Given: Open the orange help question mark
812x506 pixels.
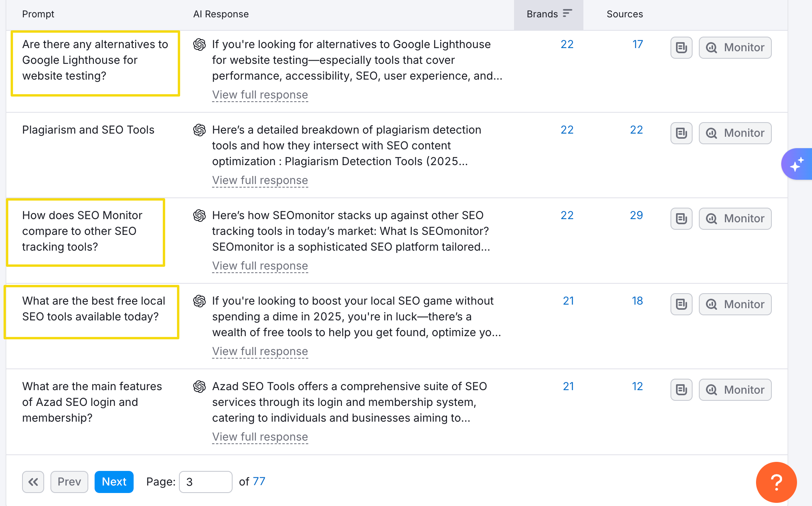Looking at the screenshot, I should pos(776,482).
